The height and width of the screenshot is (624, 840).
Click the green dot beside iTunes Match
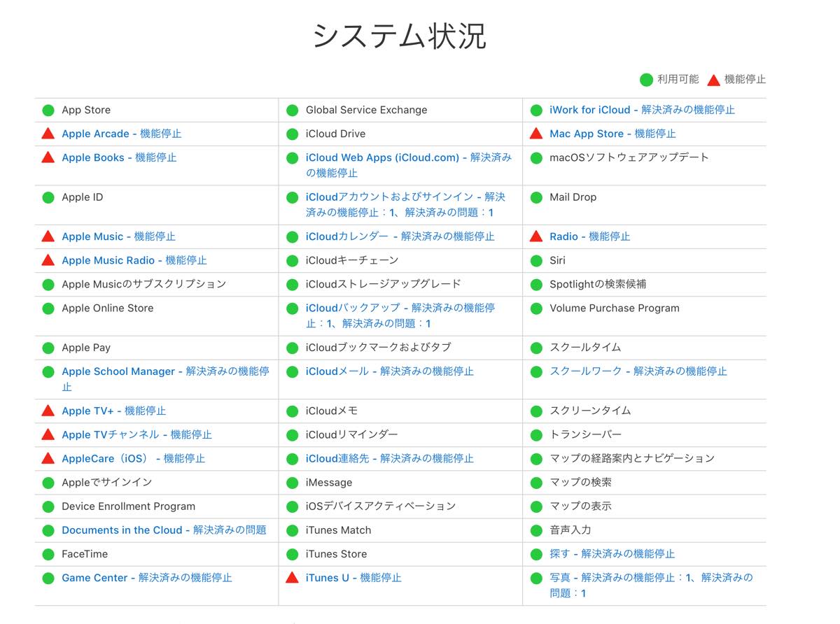click(x=292, y=530)
